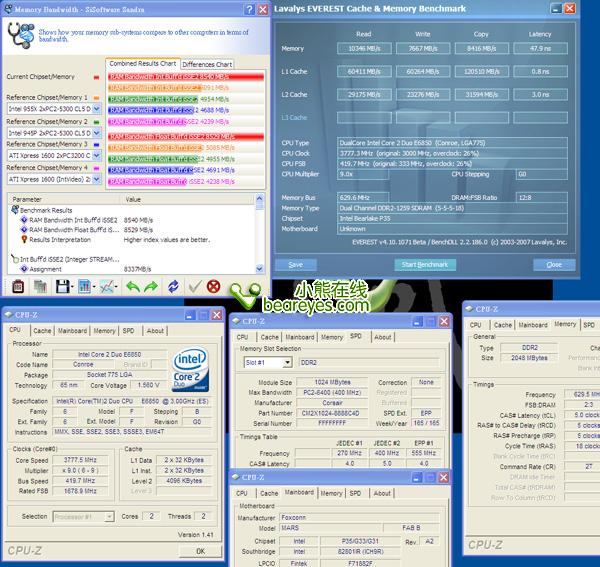
Task: Click the orange Reference Chipset/Memory 1 color marker
Action: tap(96, 98)
